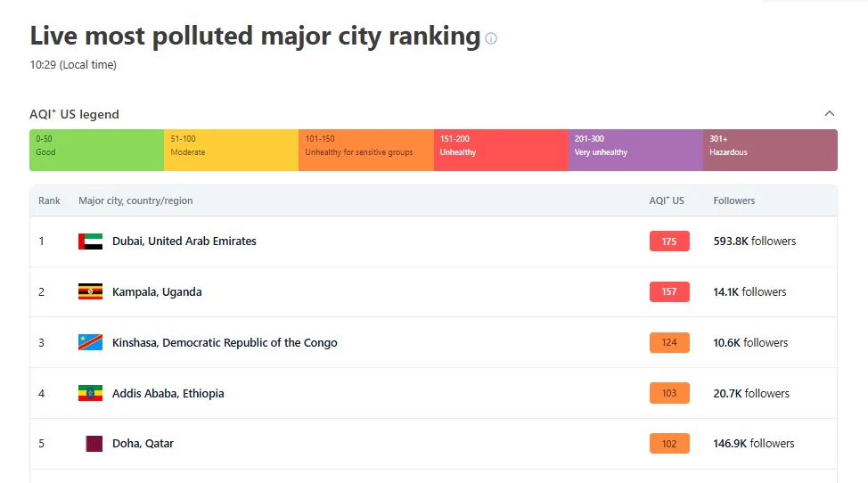Click the 175 AQI badge for Dubai
This screenshot has height=483, width=868.
click(x=669, y=241)
